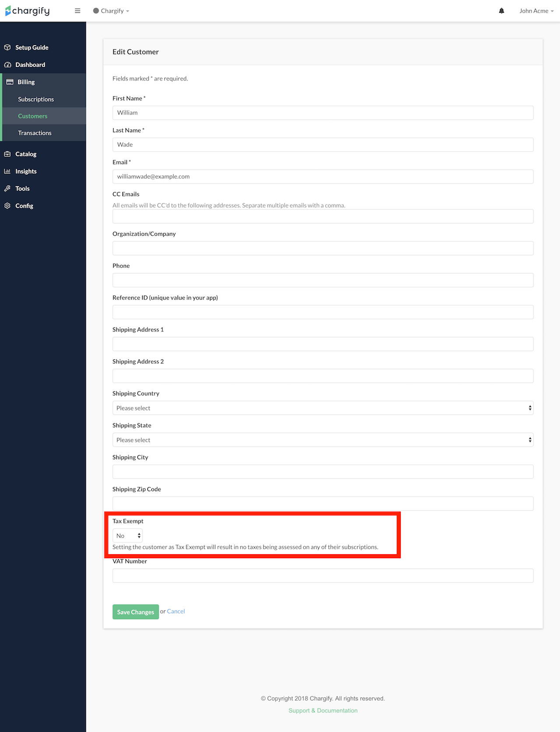Open Transactions in the Billing menu

[x=35, y=133]
